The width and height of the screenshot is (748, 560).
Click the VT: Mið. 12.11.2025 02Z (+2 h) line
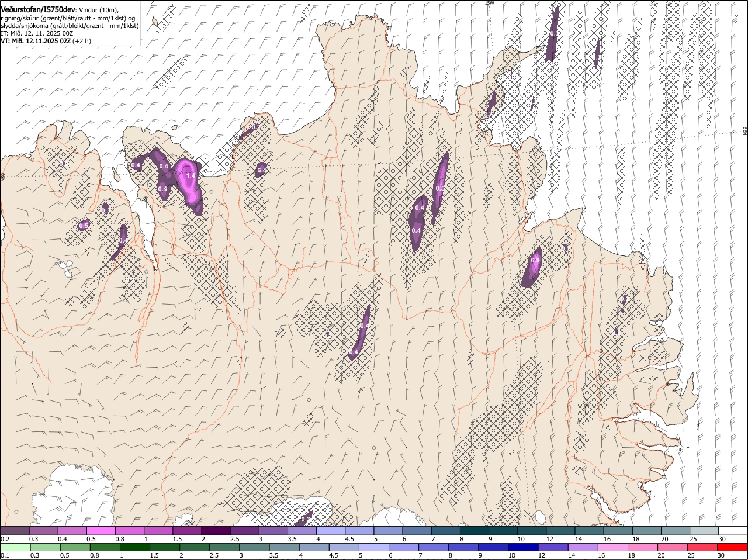[x=46, y=41]
